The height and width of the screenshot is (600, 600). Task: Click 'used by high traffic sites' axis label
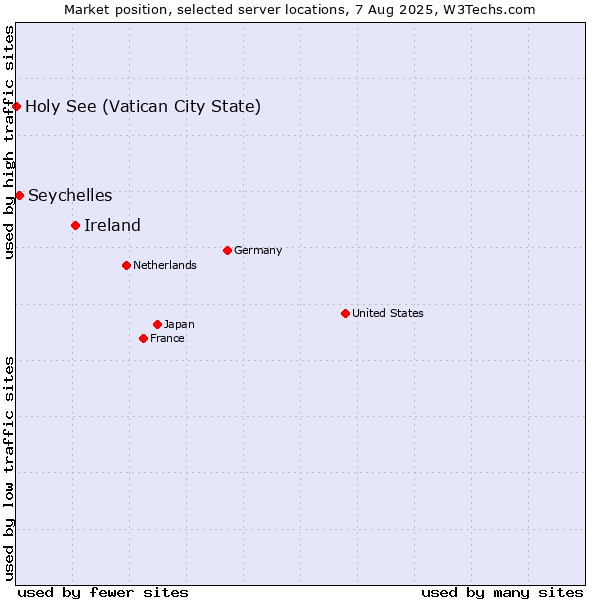tap(9, 142)
